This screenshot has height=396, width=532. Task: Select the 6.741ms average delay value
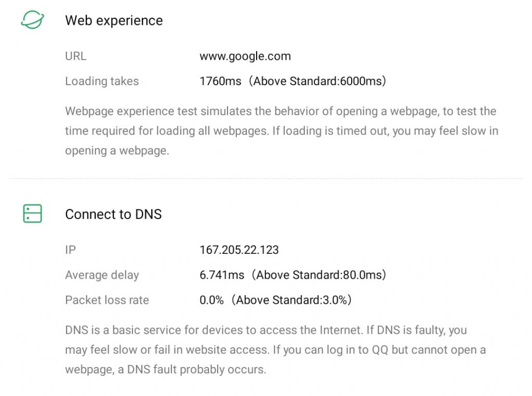(221, 275)
